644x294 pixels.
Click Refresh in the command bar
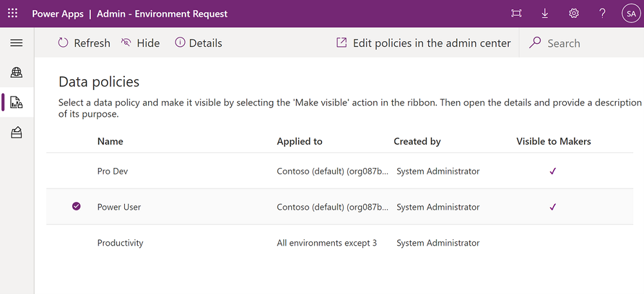click(84, 43)
